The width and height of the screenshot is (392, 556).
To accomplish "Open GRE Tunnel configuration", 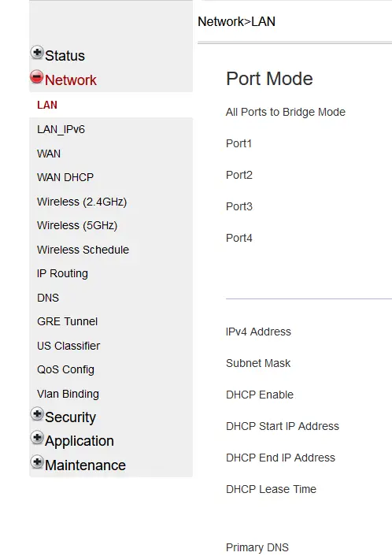I will click(67, 321).
